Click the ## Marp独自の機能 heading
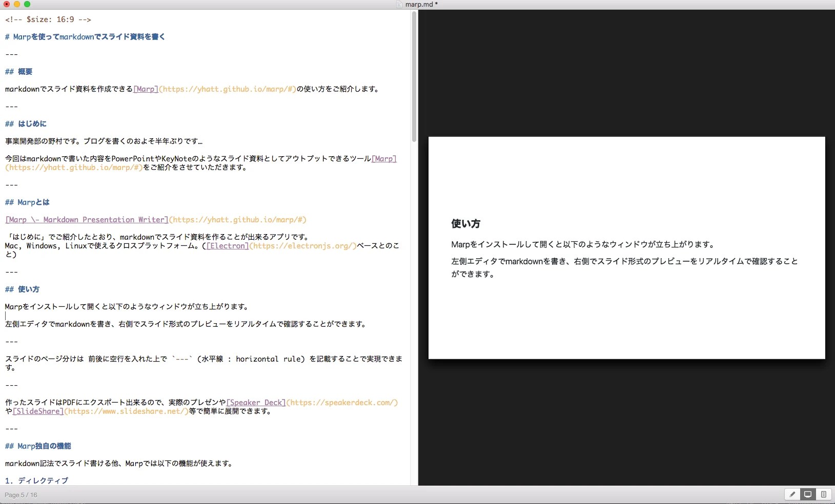 38,446
